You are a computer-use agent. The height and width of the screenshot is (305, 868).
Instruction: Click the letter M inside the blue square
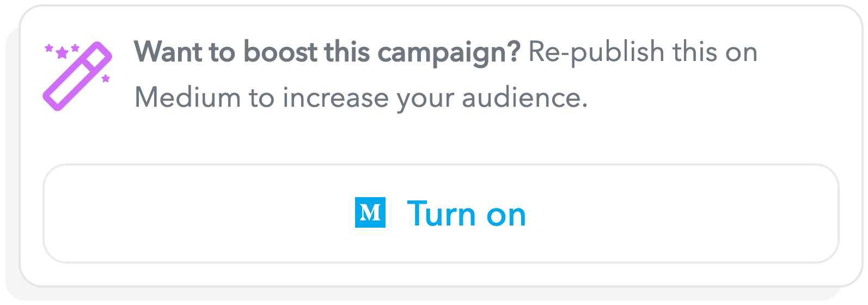point(370,212)
